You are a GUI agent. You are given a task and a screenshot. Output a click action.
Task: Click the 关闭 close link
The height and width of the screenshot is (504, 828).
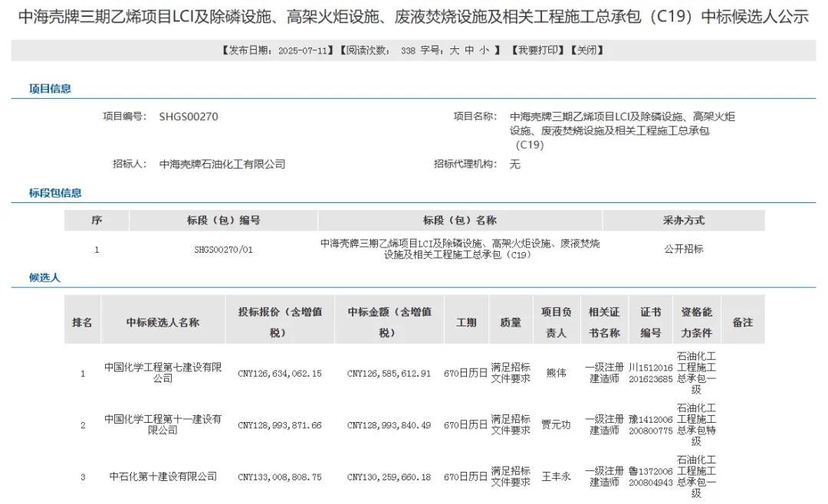586,50
